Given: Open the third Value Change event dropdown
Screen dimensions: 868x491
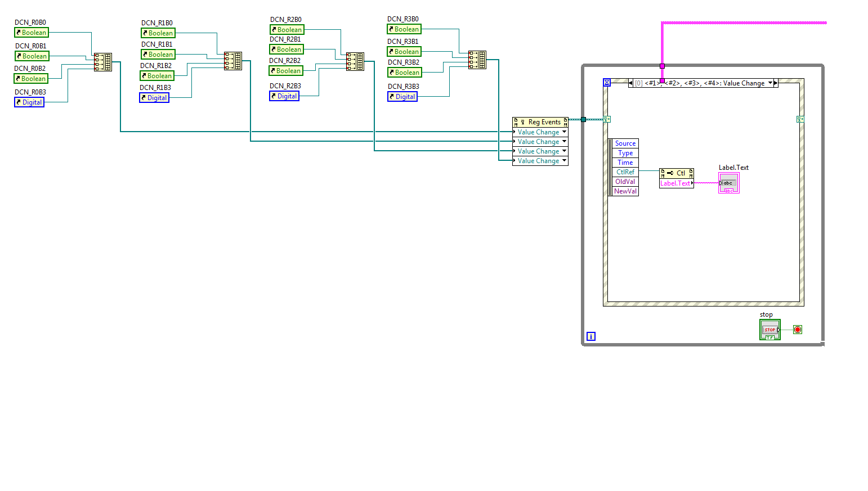Looking at the screenshot, I should [564, 151].
